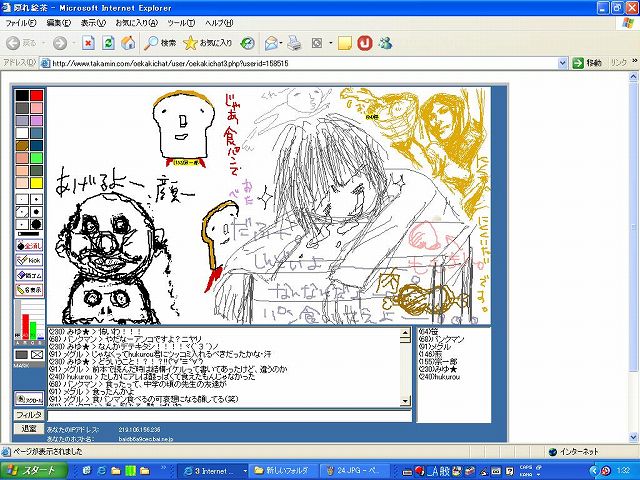Open the Forward button dropdown arrow

74,43
